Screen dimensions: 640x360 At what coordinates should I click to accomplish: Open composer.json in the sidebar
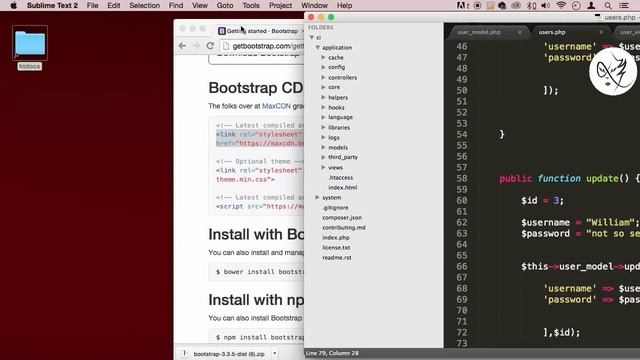tap(342, 218)
